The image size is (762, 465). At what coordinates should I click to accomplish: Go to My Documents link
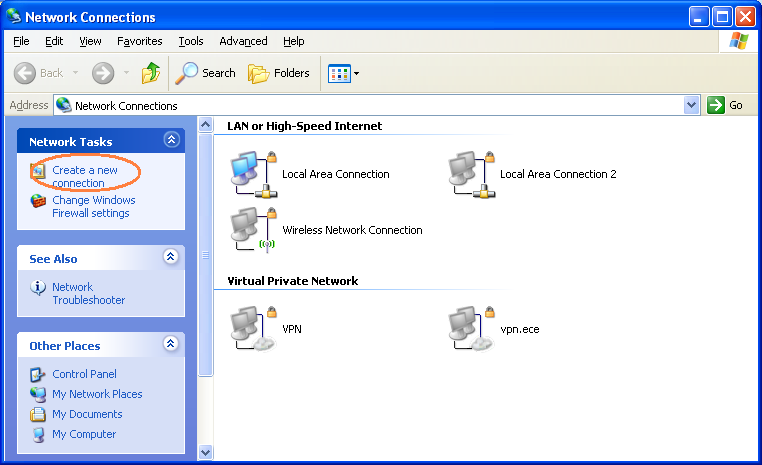click(x=87, y=414)
